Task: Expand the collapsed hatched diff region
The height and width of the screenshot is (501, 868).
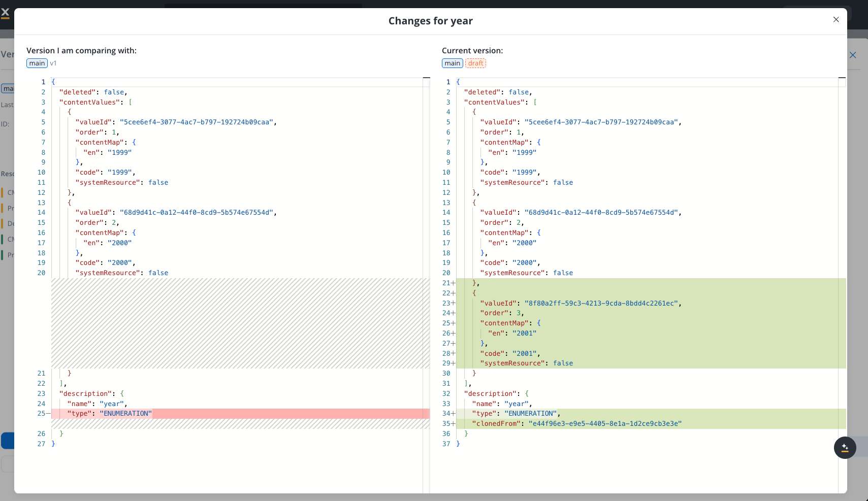Action: click(239, 323)
